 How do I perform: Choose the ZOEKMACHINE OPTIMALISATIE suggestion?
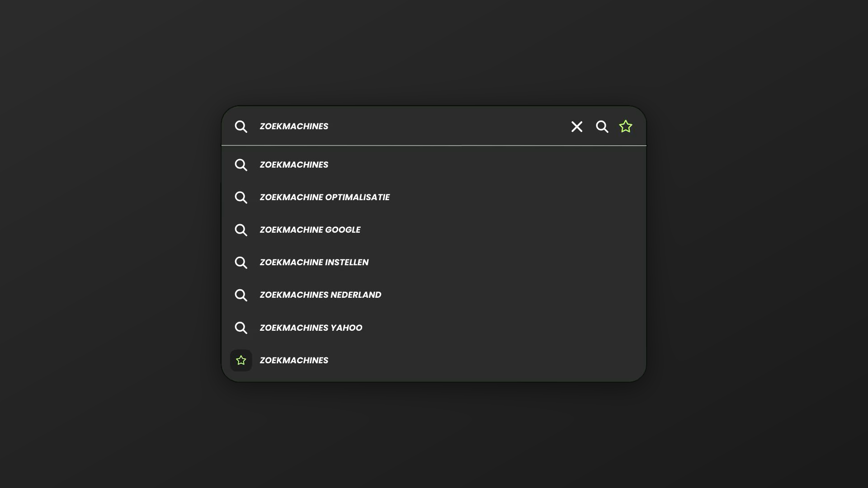[434, 197]
